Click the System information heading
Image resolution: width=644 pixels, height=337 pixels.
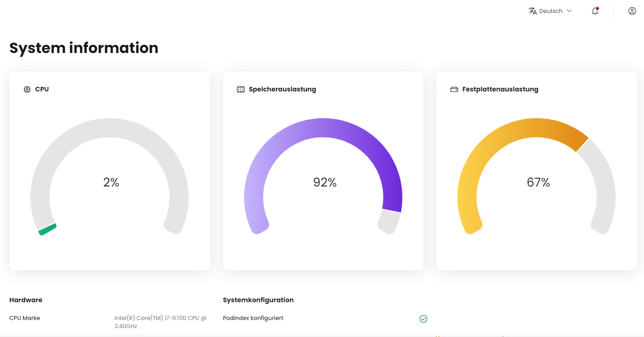pos(84,48)
